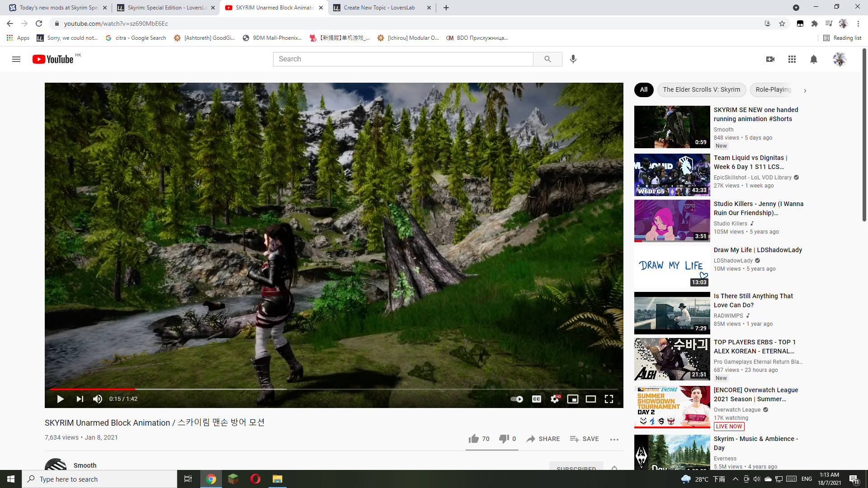The height and width of the screenshot is (488, 868).
Task: Open the Reading list
Action: [x=842, y=38]
